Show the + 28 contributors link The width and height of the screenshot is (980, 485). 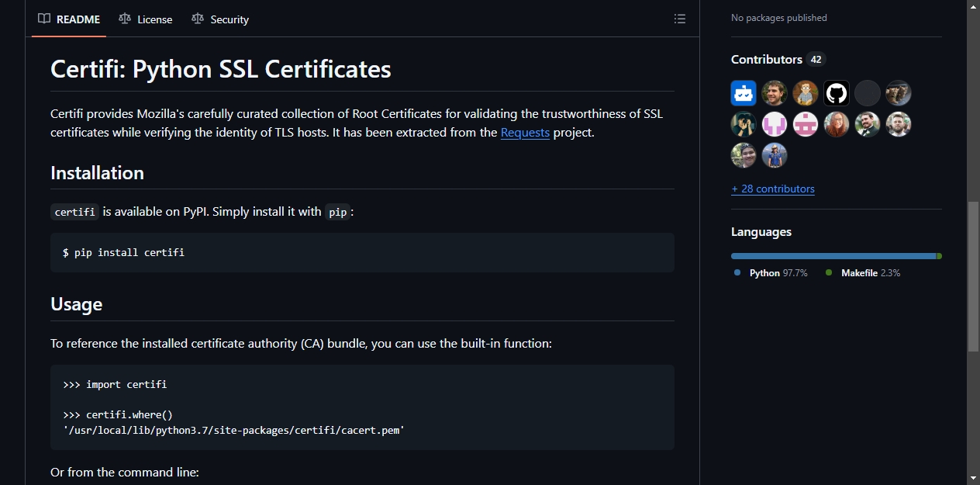coord(773,189)
